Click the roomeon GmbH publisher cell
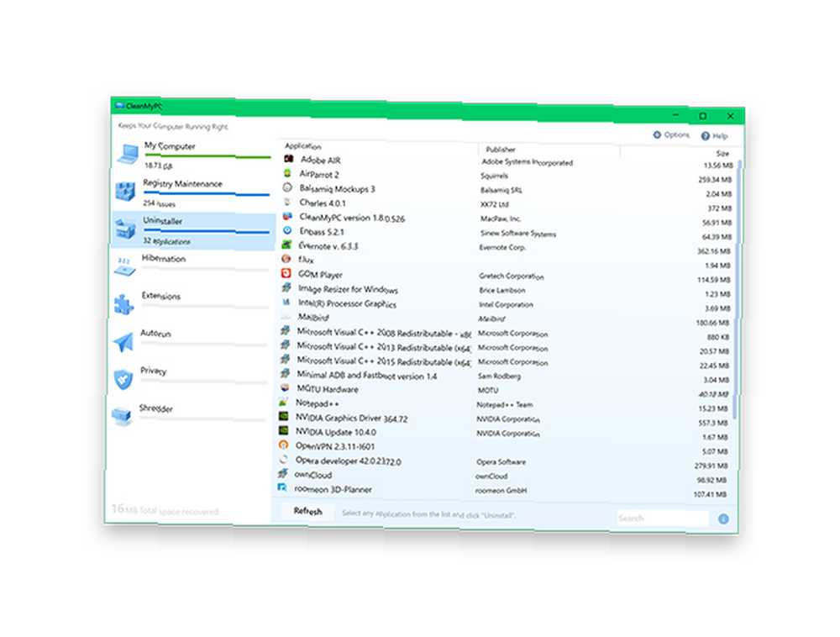The width and height of the screenshot is (840, 637). (501, 490)
